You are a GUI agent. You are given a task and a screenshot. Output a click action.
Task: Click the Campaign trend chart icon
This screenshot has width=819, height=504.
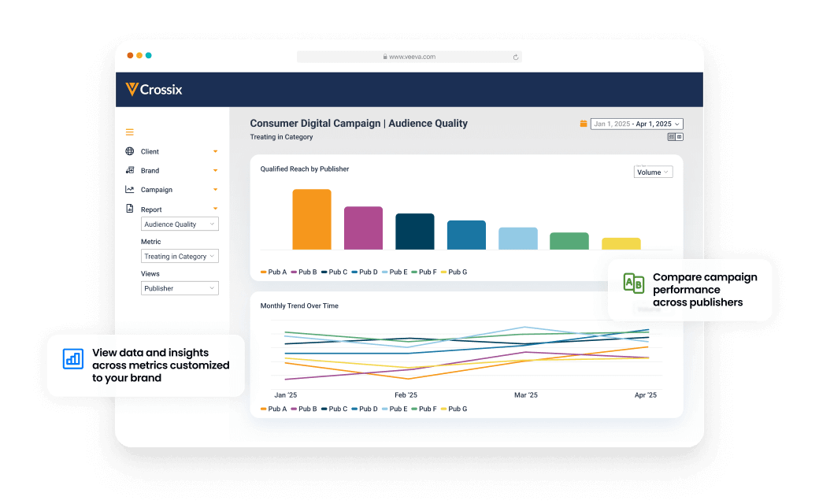130,190
